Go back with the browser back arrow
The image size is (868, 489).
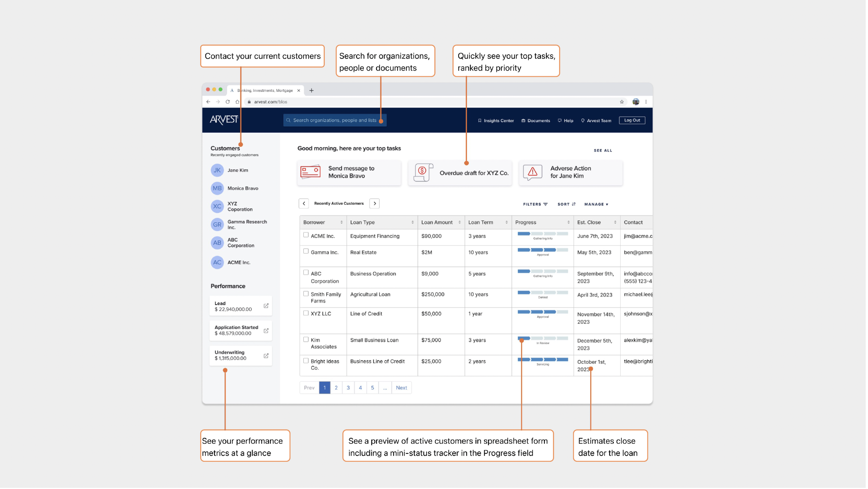coord(209,102)
